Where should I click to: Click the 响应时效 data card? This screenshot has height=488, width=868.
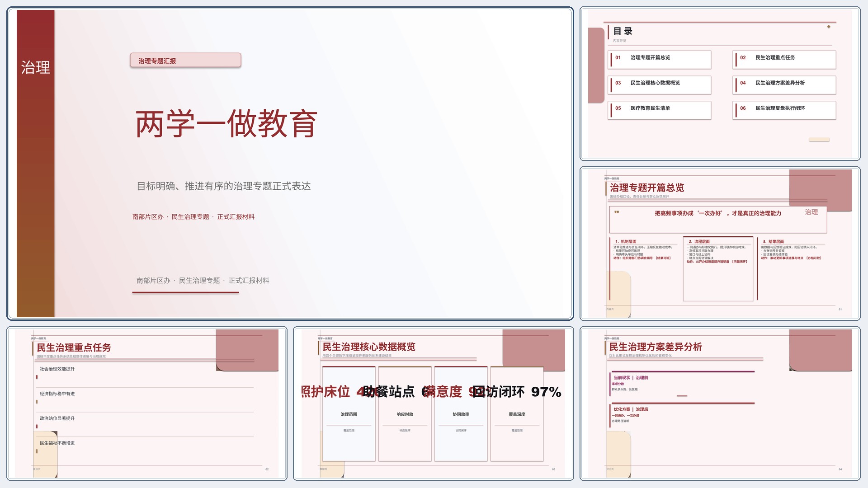pyautogui.click(x=405, y=413)
